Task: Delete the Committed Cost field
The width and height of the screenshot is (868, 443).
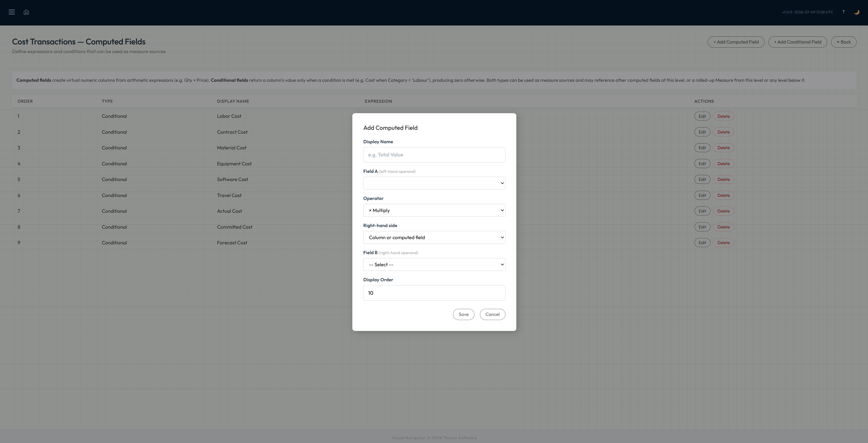Action: 723,227
